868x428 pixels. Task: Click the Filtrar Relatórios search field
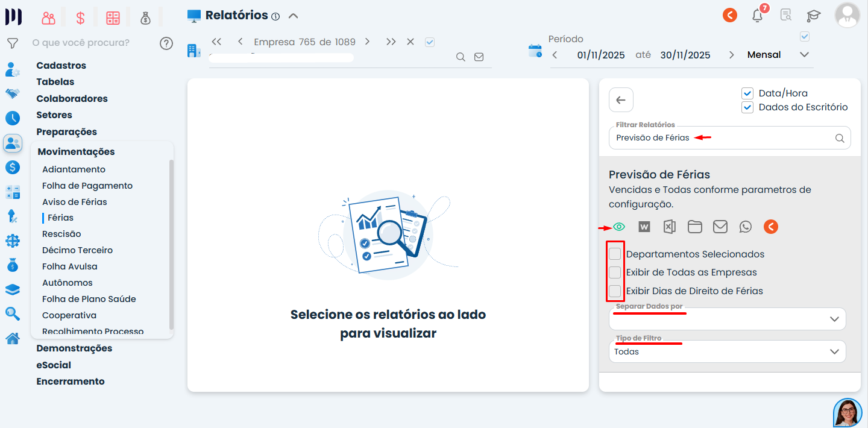click(730, 137)
